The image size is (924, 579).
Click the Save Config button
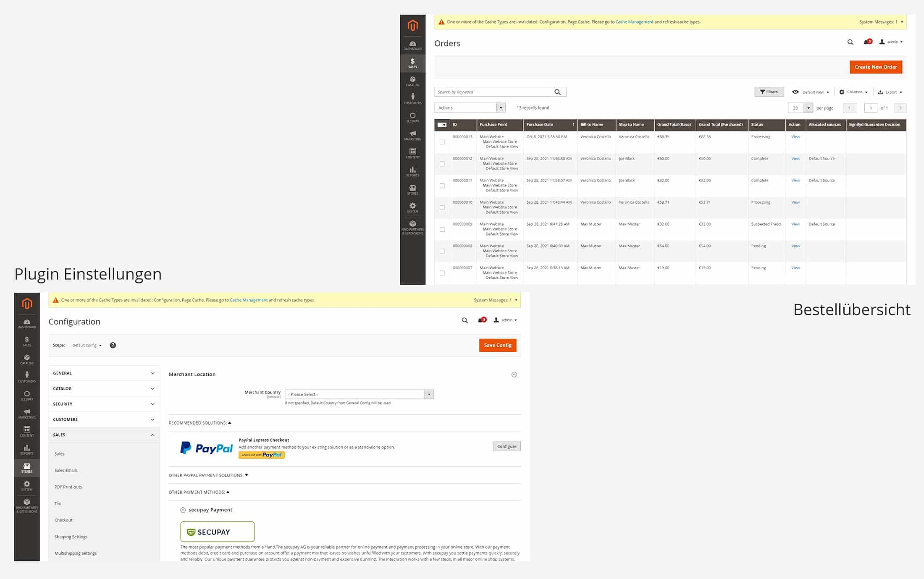(x=497, y=345)
